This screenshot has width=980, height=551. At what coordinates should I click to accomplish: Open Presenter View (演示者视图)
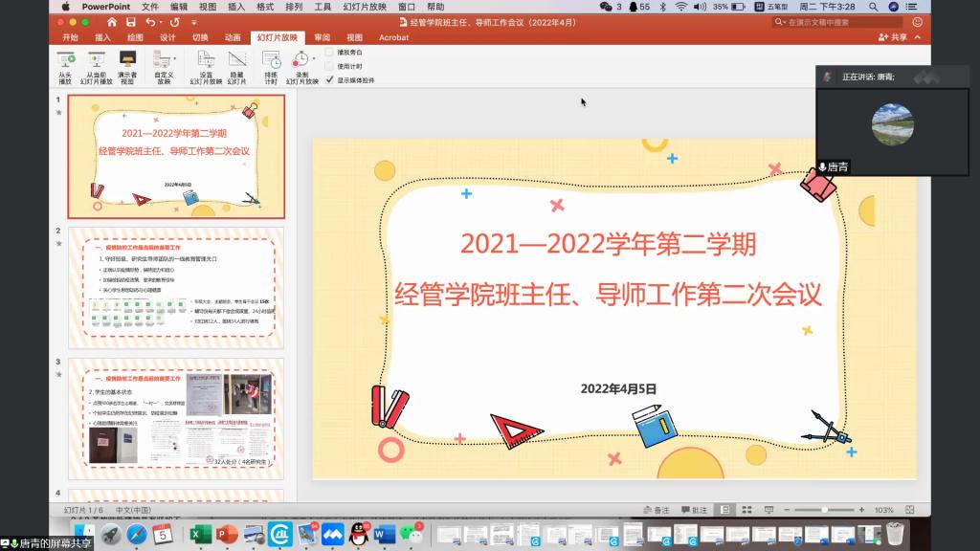(127, 65)
